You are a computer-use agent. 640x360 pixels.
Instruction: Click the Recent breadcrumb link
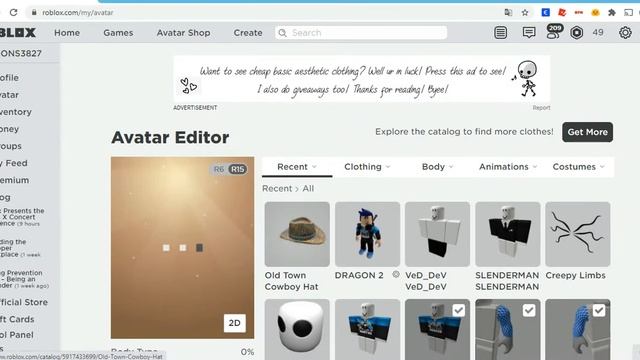(x=277, y=189)
